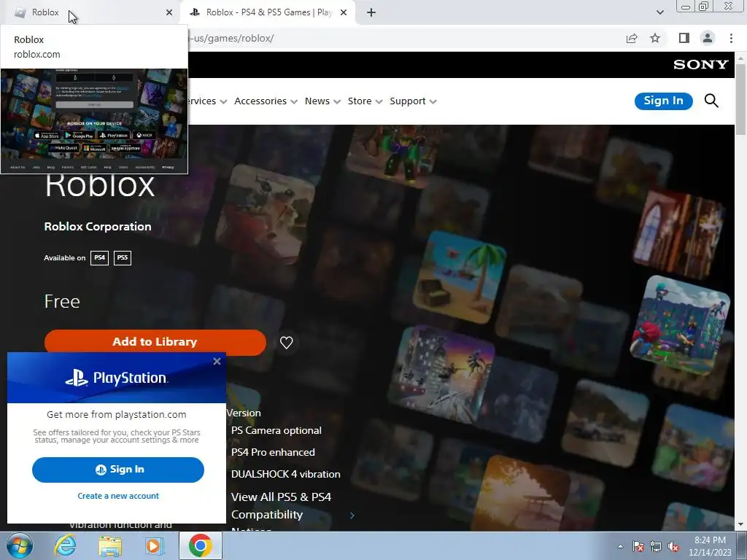Click the Roblox tab preview thumbnail

[x=94, y=121]
